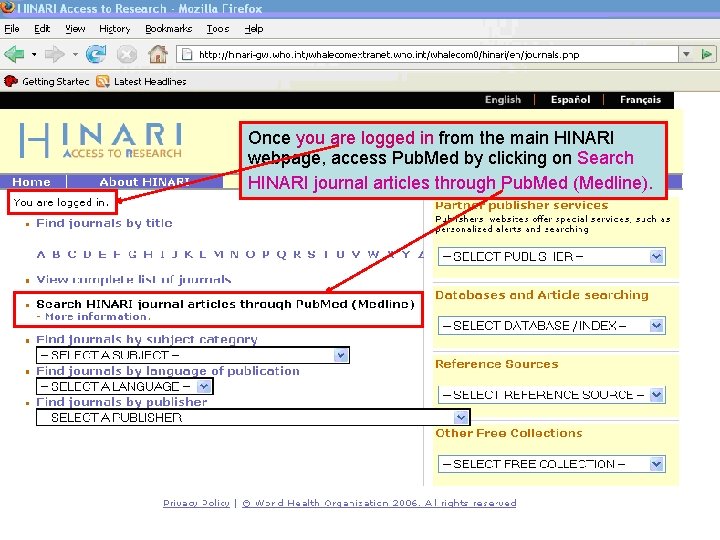Open the Help menu

coord(253,28)
